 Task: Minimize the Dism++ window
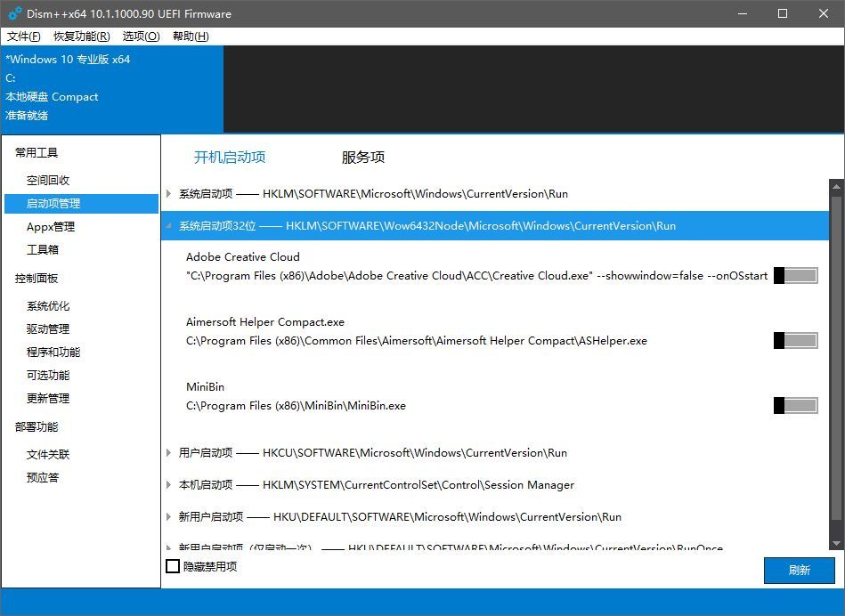(x=743, y=13)
